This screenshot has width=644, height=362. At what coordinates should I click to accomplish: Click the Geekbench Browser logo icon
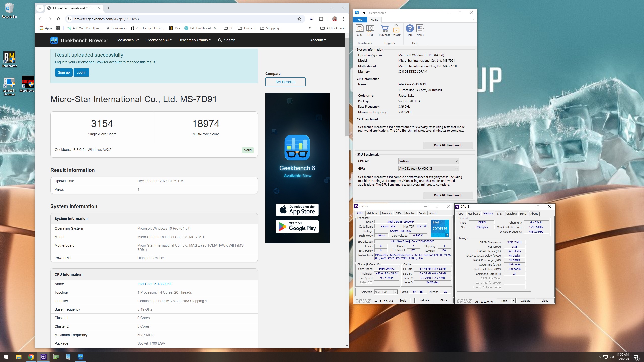tap(54, 40)
